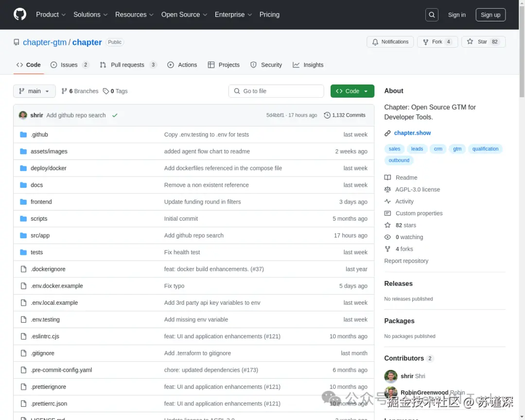
Task: Click the Pricing link
Action: (269, 15)
